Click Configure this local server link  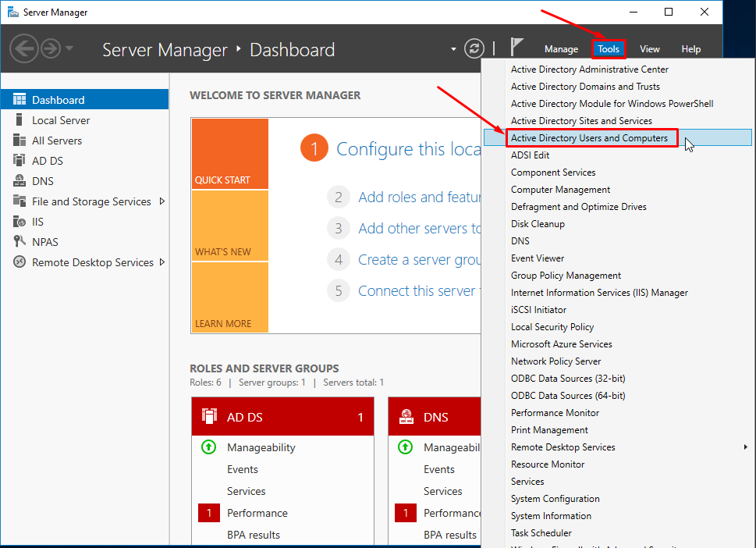[408, 149]
